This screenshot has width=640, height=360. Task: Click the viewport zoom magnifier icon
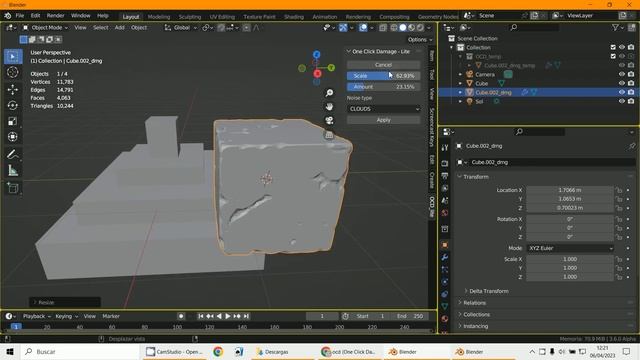pyautogui.click(x=329, y=93)
